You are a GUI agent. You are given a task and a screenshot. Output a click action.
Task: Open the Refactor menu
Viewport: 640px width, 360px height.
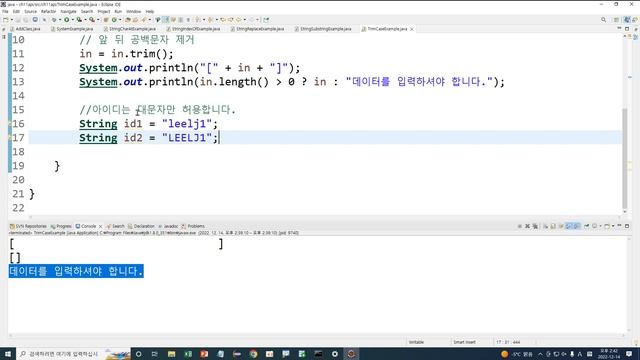48,11
